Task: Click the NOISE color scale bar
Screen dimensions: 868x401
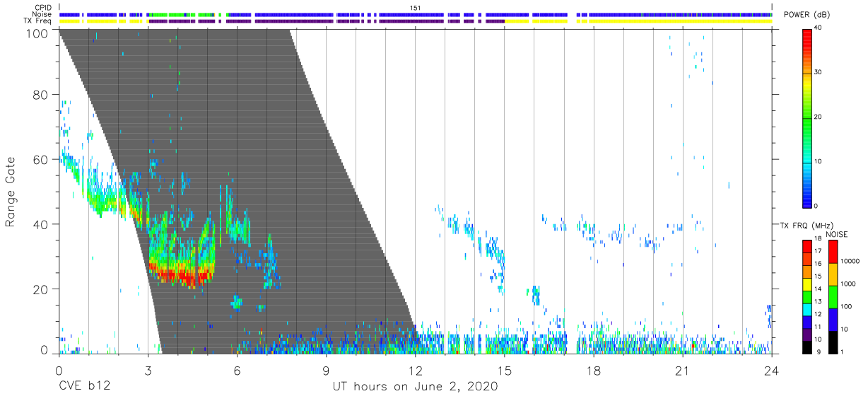Action: coord(833,296)
